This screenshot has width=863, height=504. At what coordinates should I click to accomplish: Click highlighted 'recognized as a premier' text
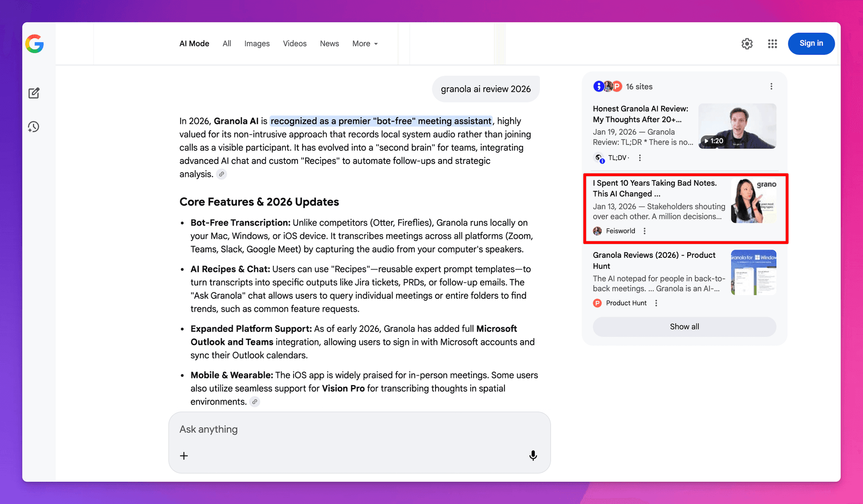(x=381, y=121)
